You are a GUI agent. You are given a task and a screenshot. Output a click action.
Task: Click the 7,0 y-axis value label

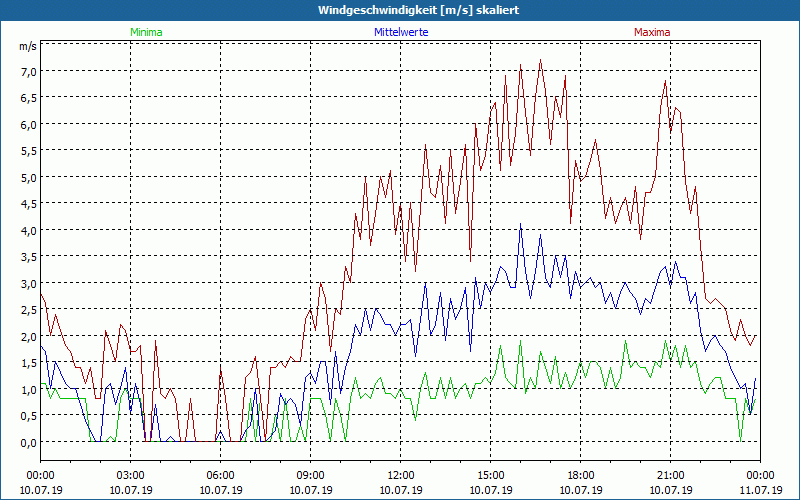[26, 71]
